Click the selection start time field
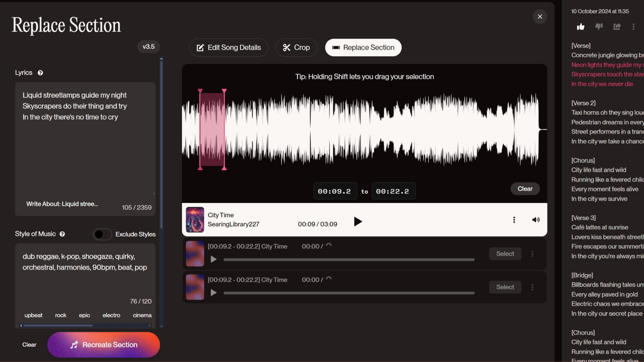 point(335,191)
